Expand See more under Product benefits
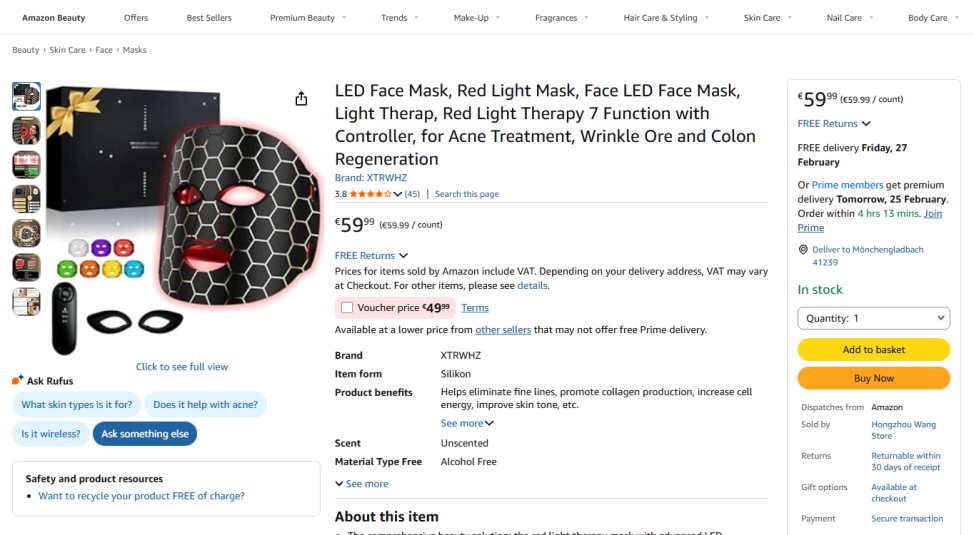This screenshot has width=974, height=535. tap(467, 423)
